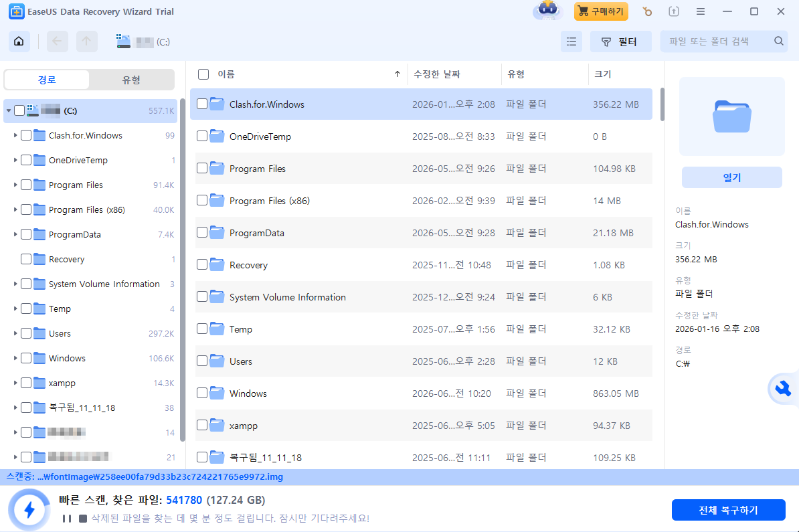Check the Windows row checkbox in list

[x=202, y=393]
